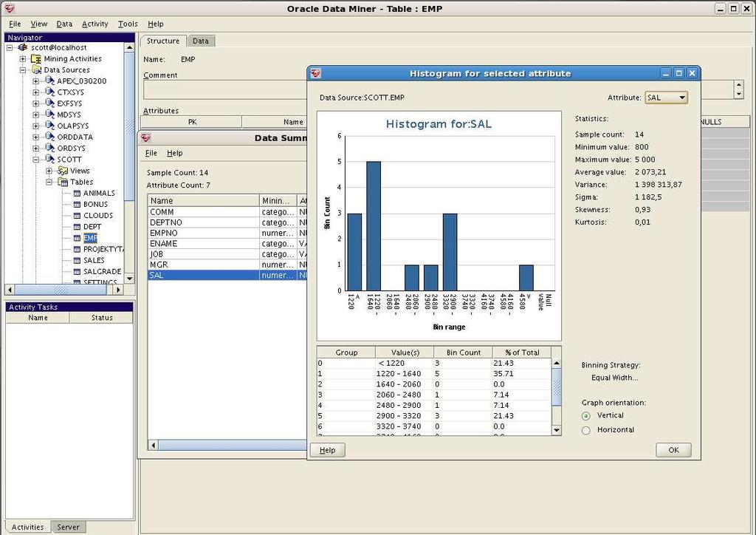Select Vertical graph orientation
The height and width of the screenshot is (535, 756).
pyautogui.click(x=585, y=416)
